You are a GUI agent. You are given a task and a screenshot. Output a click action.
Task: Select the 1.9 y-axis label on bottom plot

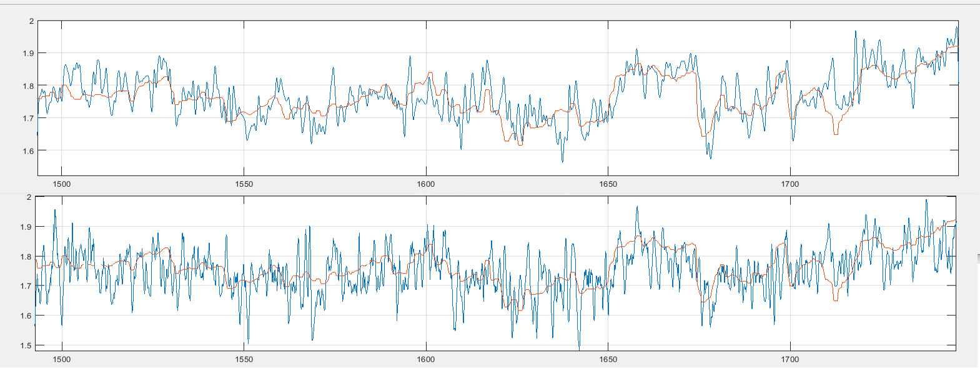pos(26,227)
